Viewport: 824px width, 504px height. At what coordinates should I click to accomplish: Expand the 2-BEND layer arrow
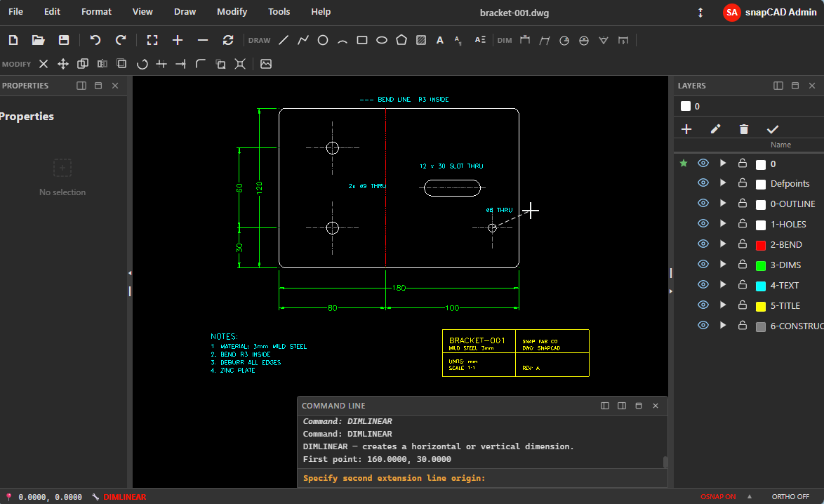coord(723,244)
